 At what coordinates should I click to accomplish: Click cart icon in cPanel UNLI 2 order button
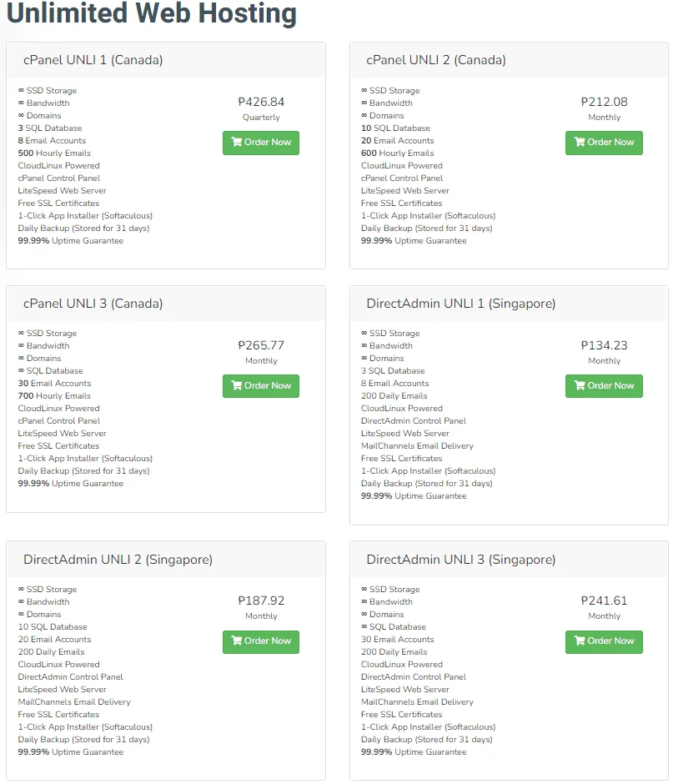580,142
